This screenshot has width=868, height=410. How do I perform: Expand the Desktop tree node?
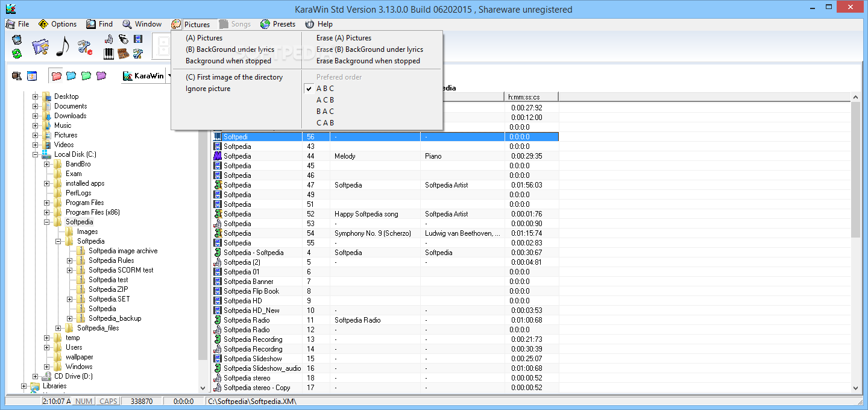(x=36, y=96)
